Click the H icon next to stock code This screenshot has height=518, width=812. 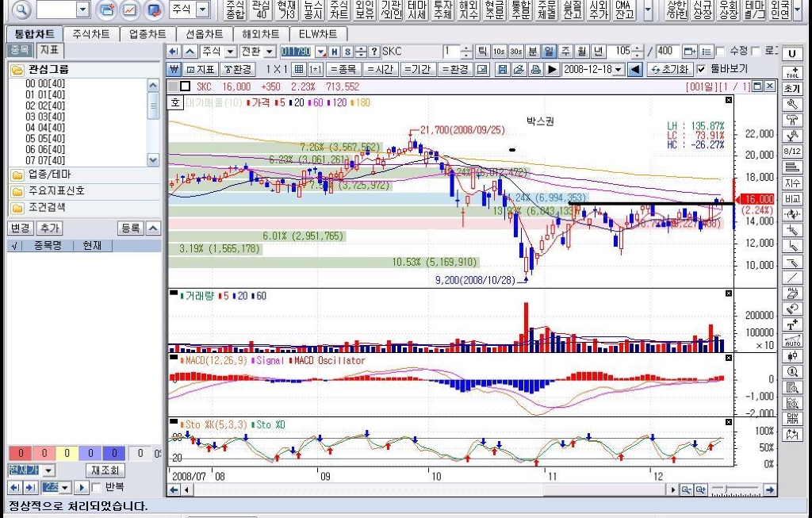(x=335, y=52)
